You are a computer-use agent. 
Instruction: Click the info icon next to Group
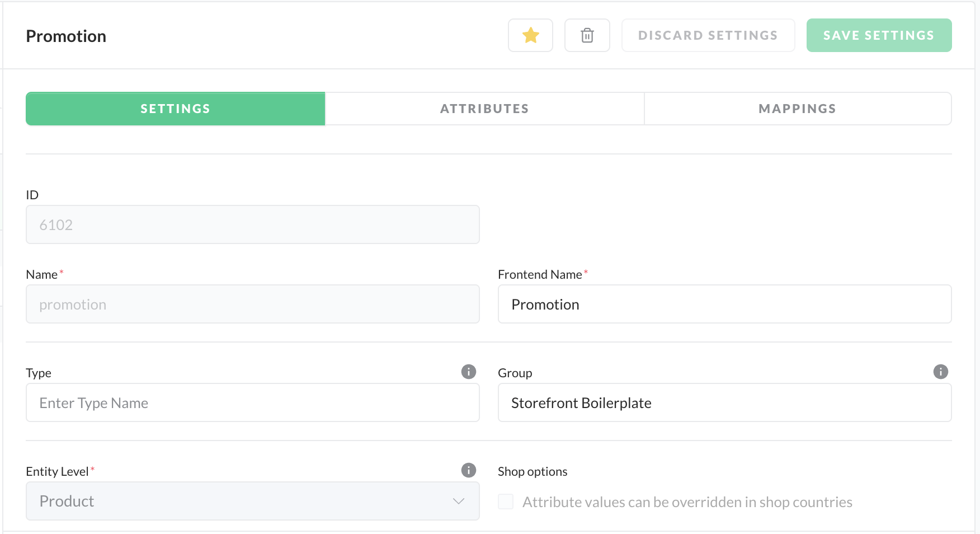[940, 372]
